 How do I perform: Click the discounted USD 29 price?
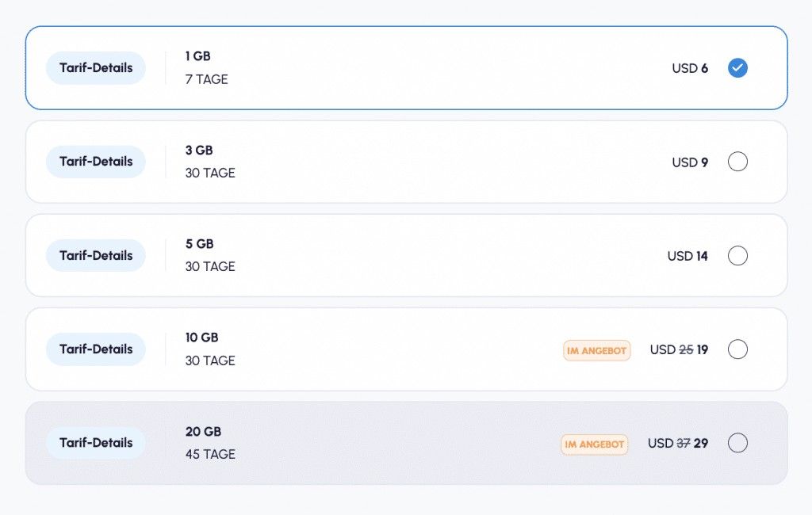pyautogui.click(x=701, y=444)
